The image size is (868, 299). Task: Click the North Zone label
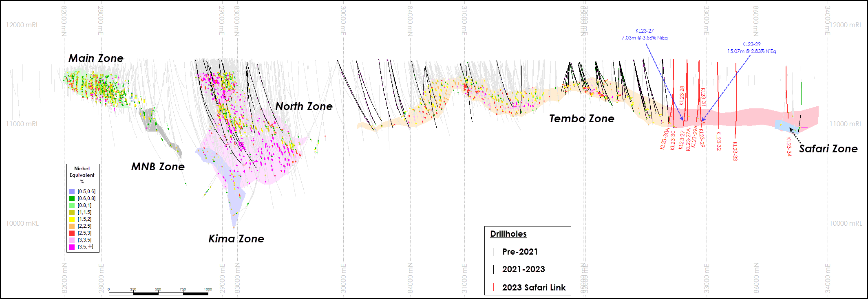(x=304, y=106)
